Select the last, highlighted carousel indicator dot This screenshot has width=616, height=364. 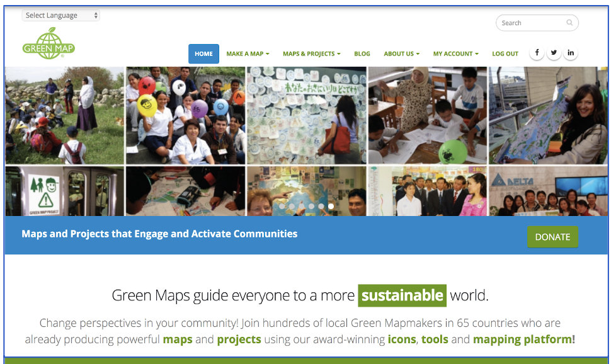(331, 206)
